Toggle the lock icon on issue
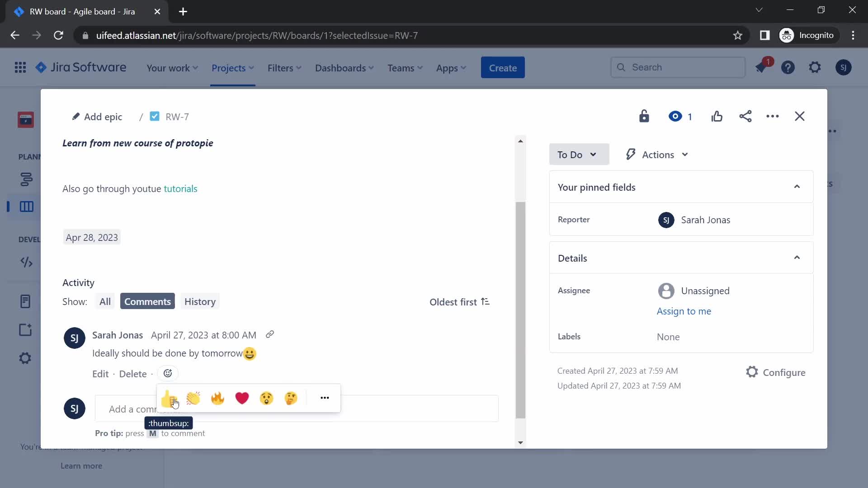 (644, 116)
